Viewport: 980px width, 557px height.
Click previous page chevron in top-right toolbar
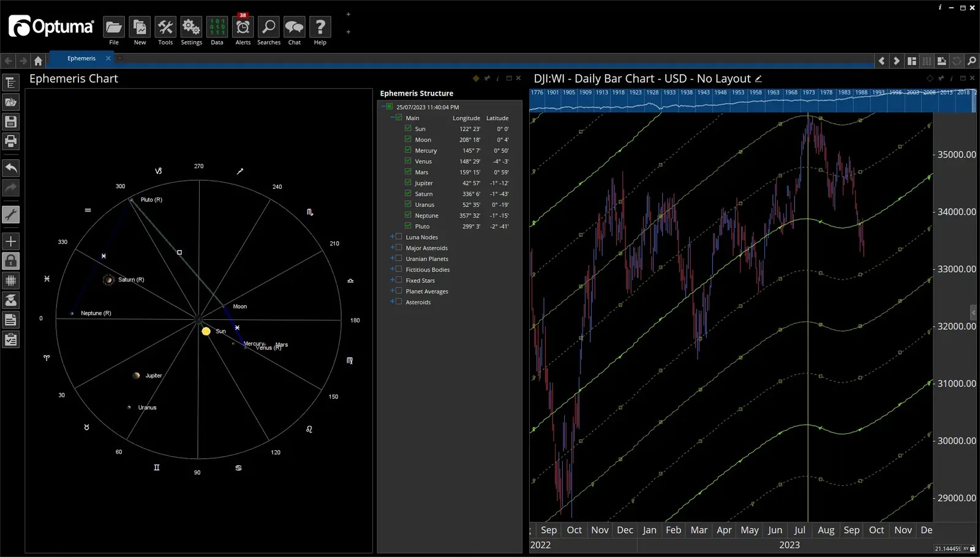[x=881, y=61]
